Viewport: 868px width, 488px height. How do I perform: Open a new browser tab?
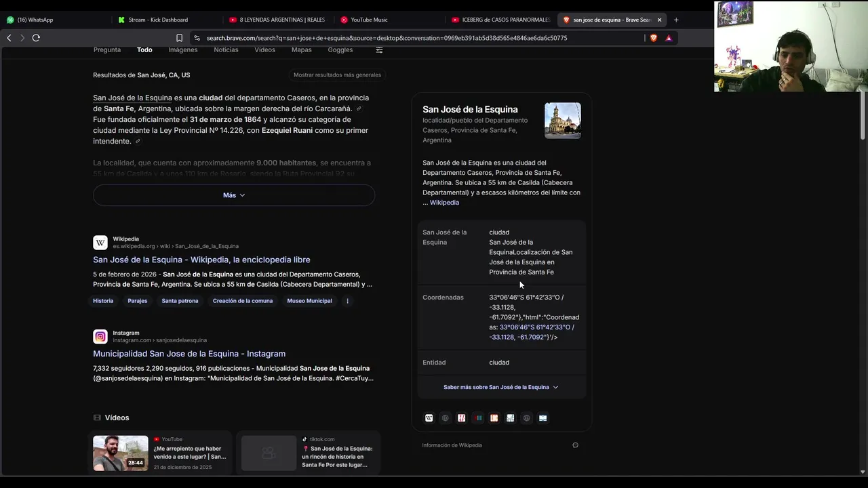click(676, 20)
